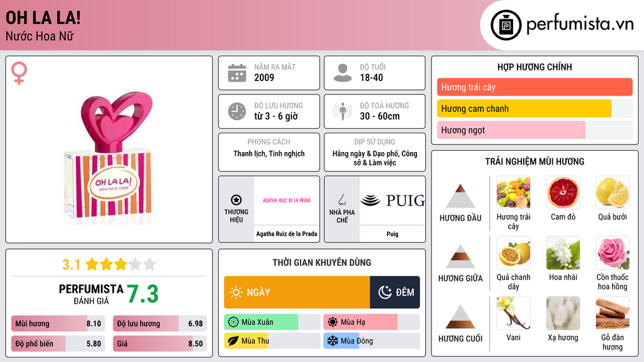
Task: Click the person icon beside Độ tuổi
Action: (343, 73)
